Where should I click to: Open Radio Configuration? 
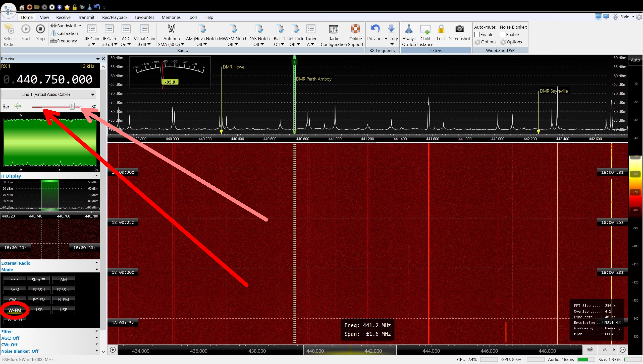click(334, 30)
